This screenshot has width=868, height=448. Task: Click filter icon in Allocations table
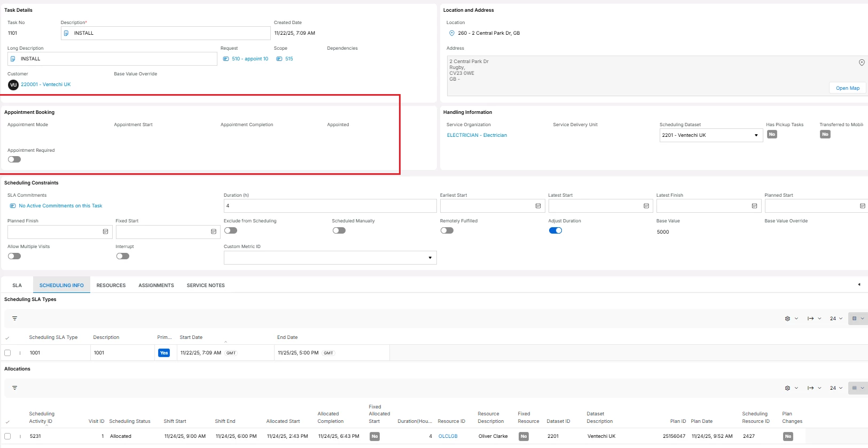pyautogui.click(x=15, y=388)
